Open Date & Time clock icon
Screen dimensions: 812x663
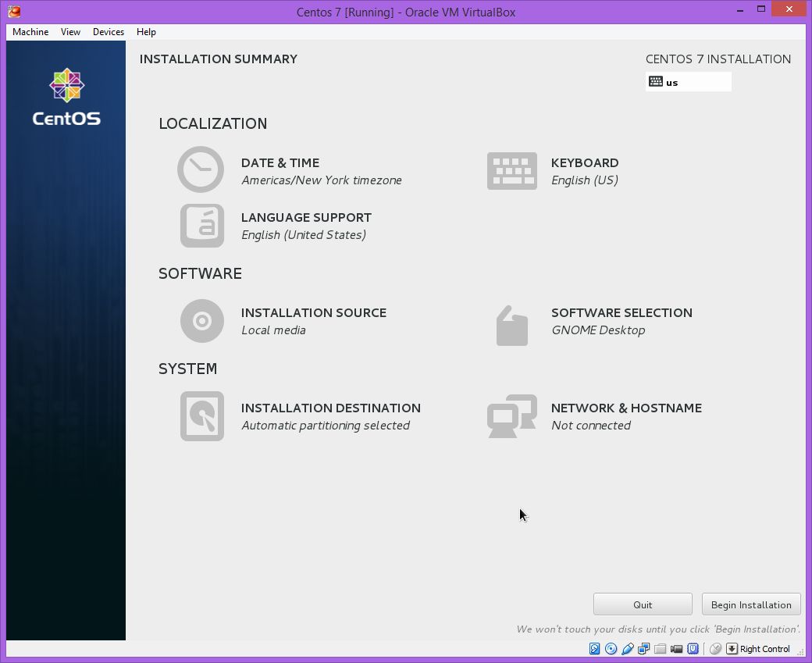coord(201,169)
